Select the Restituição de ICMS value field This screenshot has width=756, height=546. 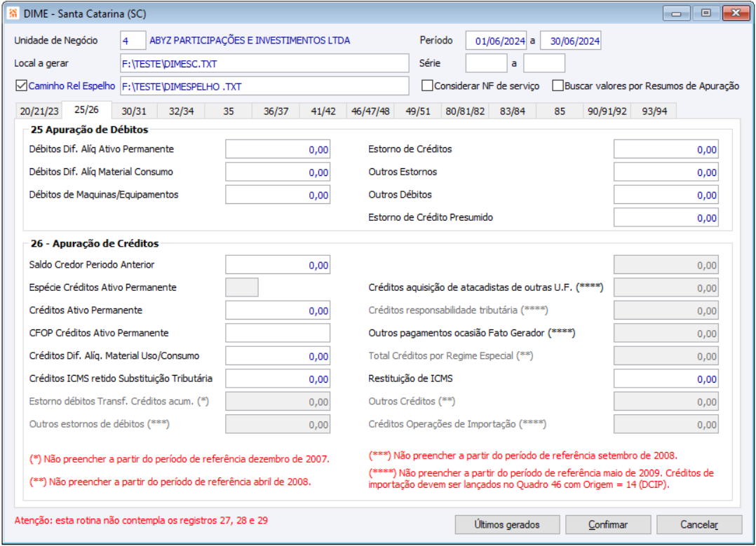click(x=666, y=378)
